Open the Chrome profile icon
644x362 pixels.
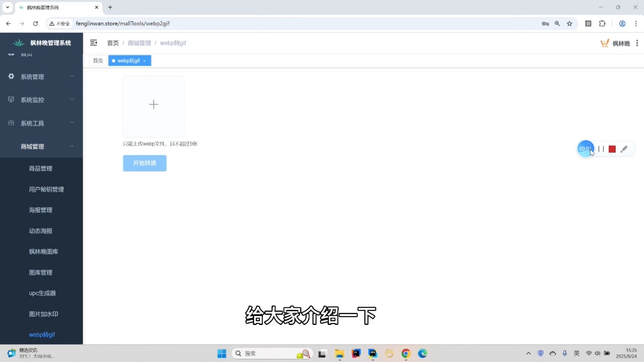[622, 23]
